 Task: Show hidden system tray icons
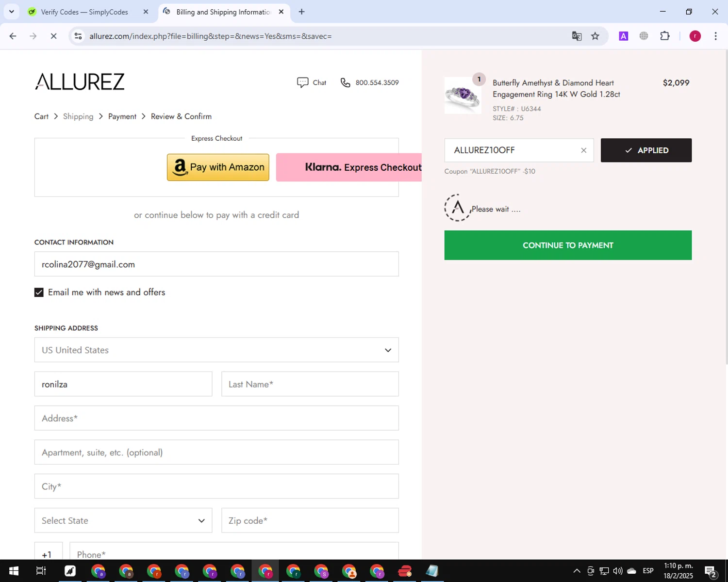[x=577, y=571]
